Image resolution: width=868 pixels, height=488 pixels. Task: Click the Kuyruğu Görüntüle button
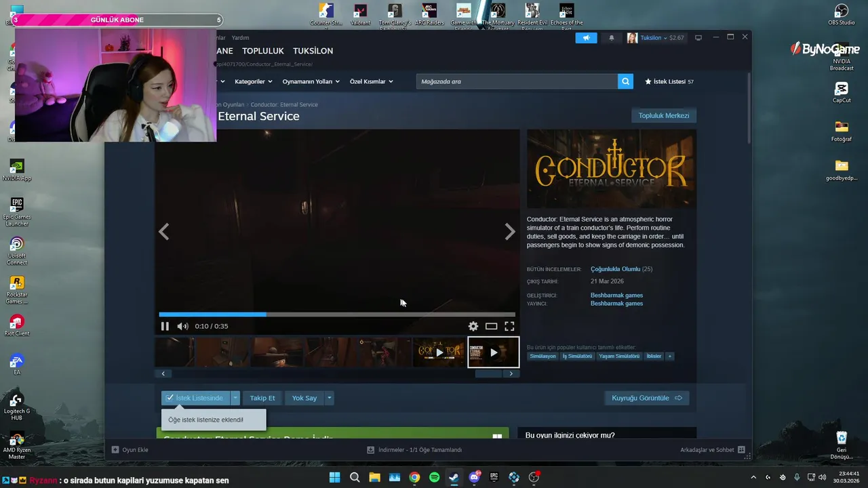pos(647,398)
